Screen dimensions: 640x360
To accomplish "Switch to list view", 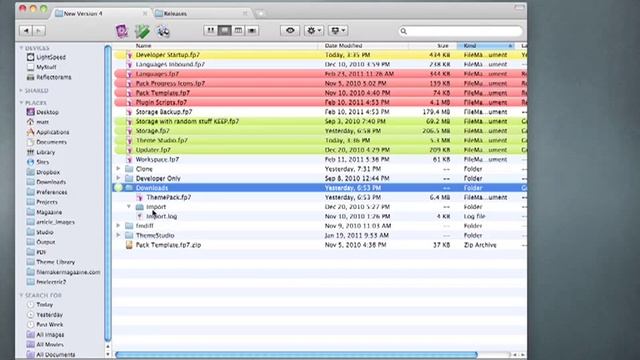I will [x=224, y=31].
